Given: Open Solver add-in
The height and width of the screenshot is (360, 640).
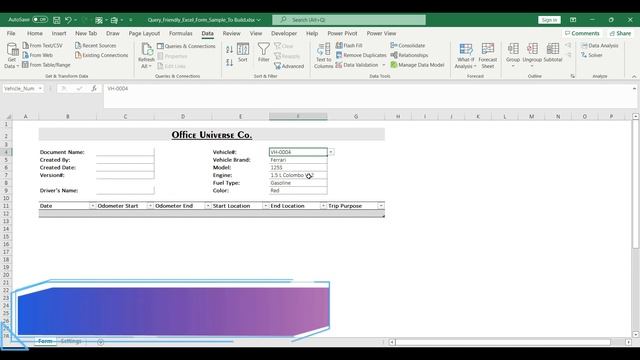Looking at the screenshot, I should point(592,55).
